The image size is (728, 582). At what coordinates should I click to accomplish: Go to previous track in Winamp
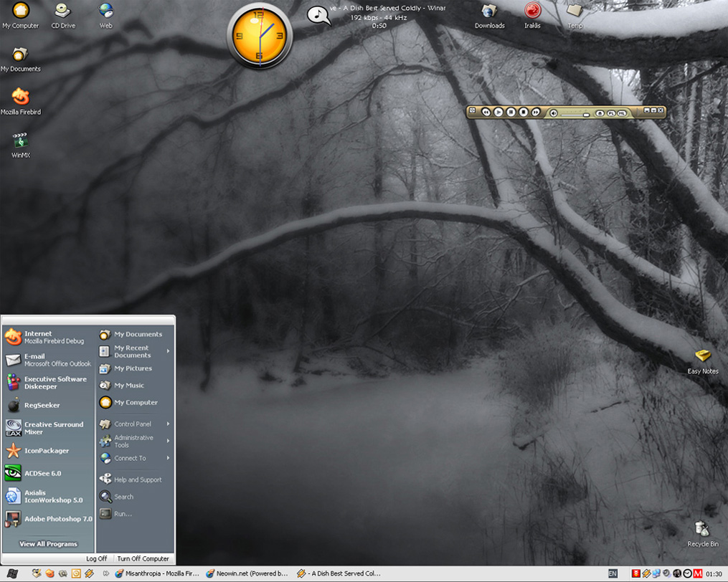pyautogui.click(x=486, y=113)
